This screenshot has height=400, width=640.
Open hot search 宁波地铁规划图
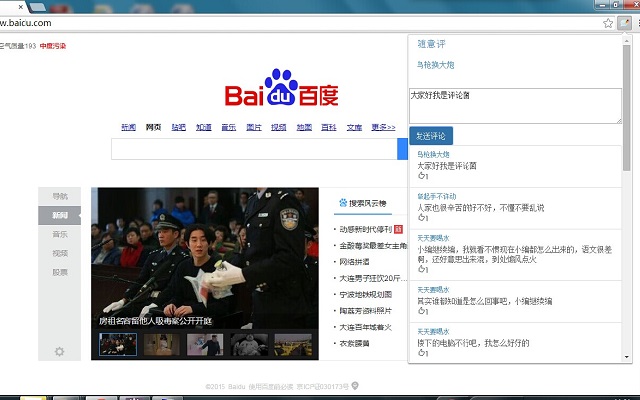(x=366, y=295)
